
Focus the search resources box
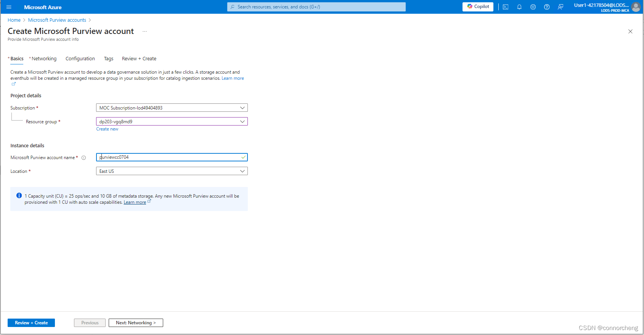(316, 7)
